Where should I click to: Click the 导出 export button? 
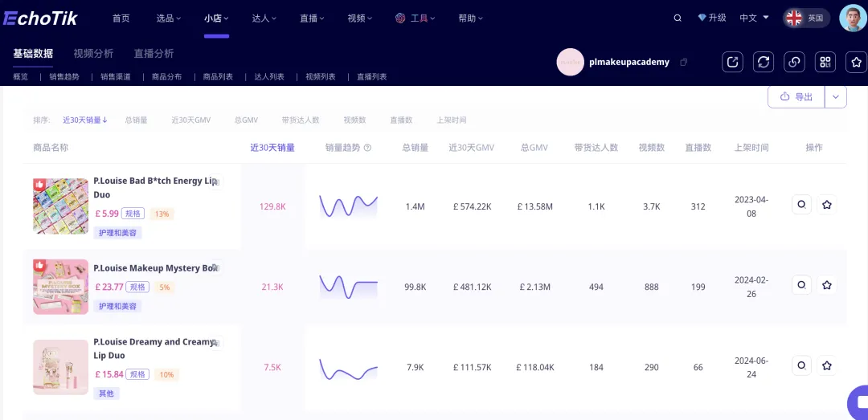click(x=796, y=97)
